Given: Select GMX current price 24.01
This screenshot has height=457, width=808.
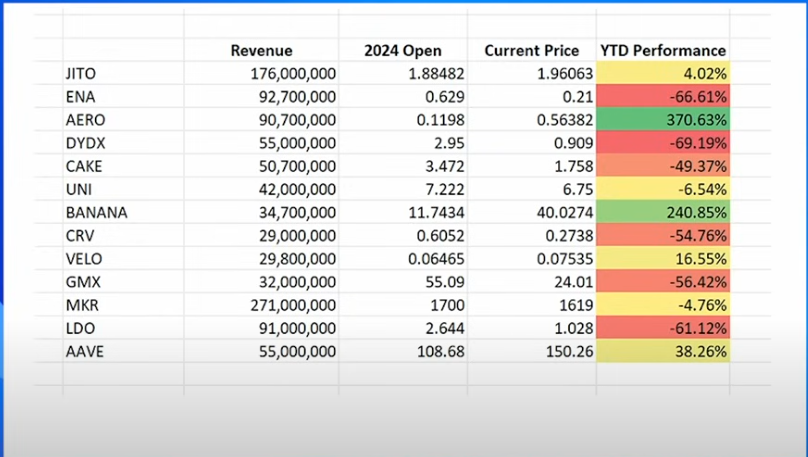Looking at the screenshot, I should point(532,282).
